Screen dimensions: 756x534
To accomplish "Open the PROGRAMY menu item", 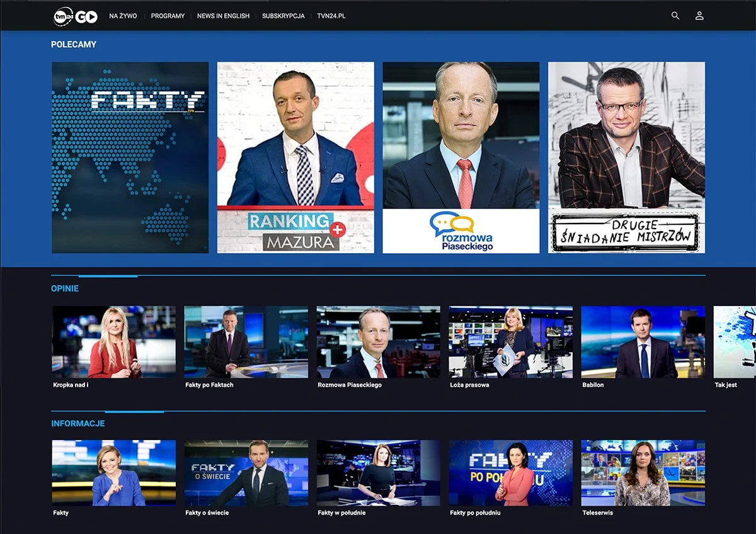I will tap(168, 16).
